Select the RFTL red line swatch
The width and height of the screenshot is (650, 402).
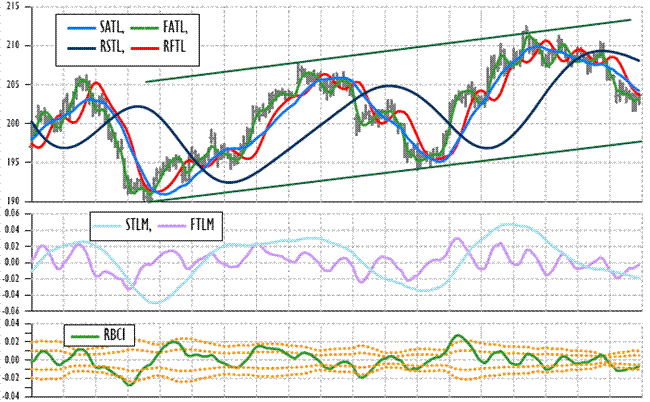[x=145, y=47]
